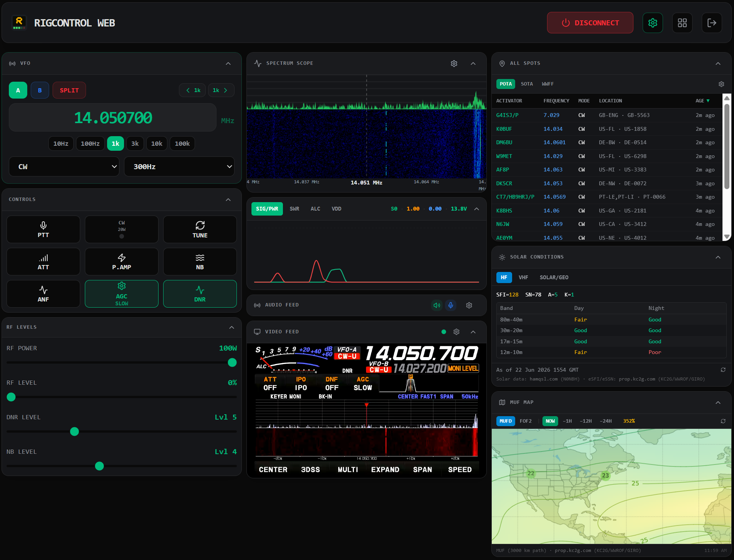
Task: Collapse the RF Levels panel
Action: 232,328
